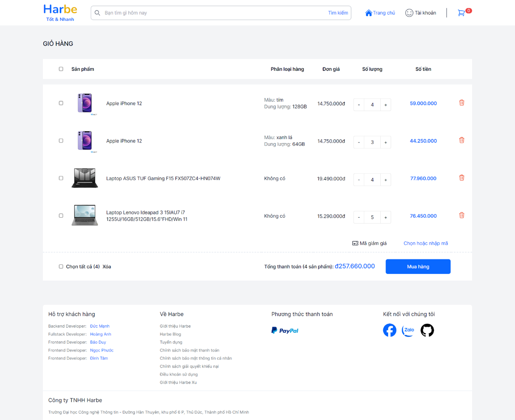515x420 pixels.
Task: Delete the green iPhone 12 64GB row
Action: (x=462, y=140)
